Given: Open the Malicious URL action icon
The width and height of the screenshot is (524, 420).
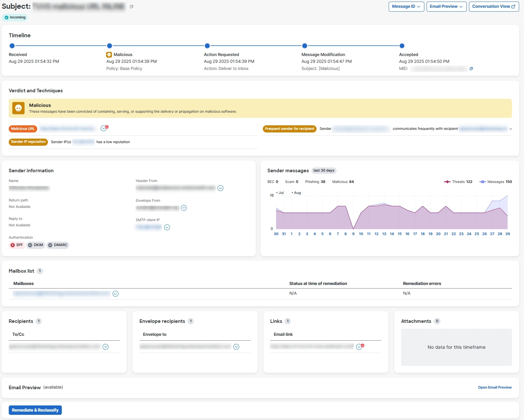Looking at the screenshot, I should (x=104, y=128).
